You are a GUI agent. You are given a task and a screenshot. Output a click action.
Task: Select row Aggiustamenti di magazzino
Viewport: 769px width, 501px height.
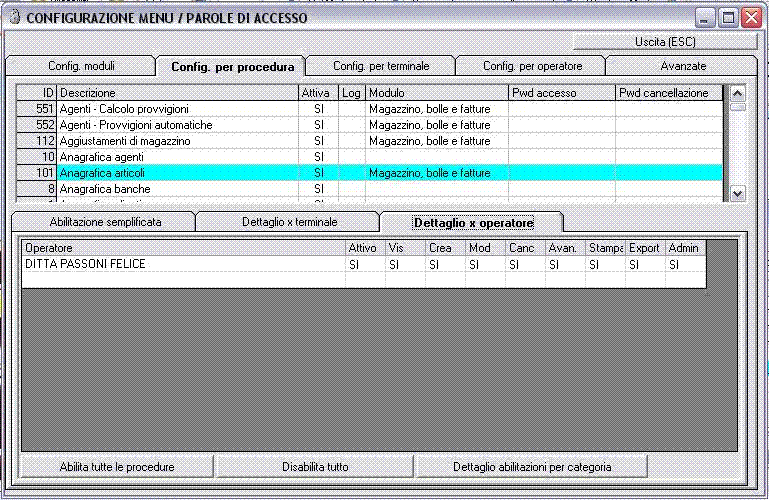[369, 141]
